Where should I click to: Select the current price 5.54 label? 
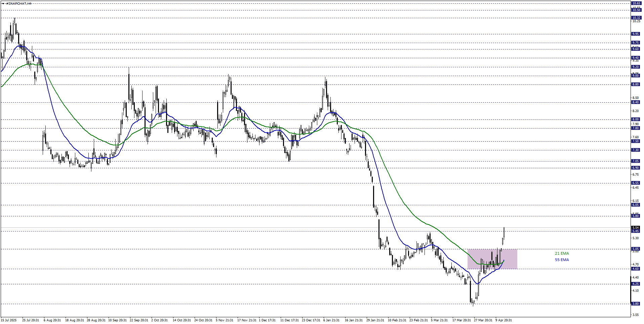tap(635, 228)
